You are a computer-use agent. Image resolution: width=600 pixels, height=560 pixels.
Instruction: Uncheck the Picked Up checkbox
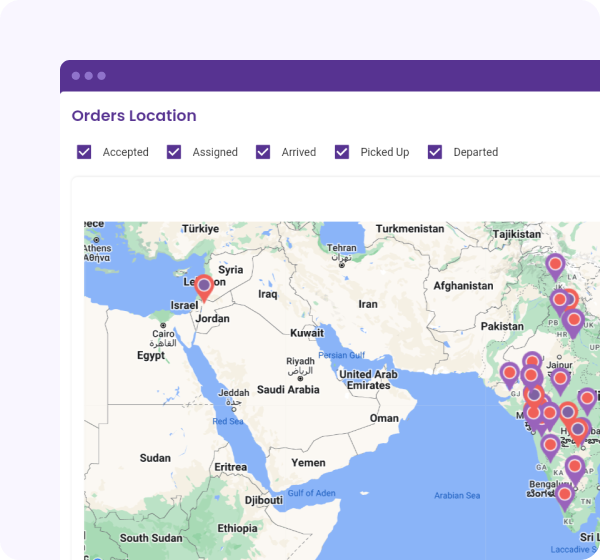pyautogui.click(x=342, y=152)
